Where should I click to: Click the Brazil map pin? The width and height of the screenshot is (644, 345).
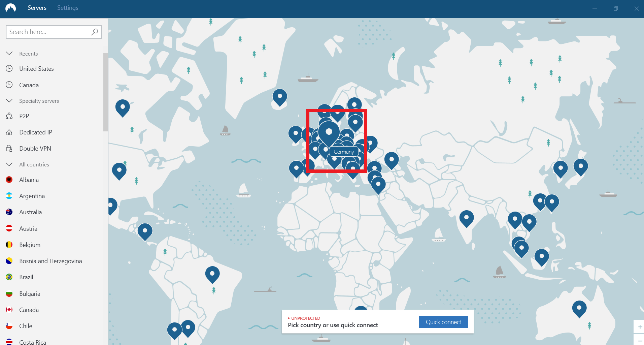tap(212, 274)
